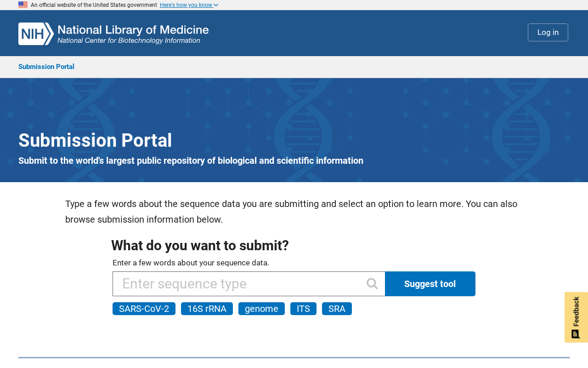Expand the chevron beside "Here's how you know"
This screenshot has height=368, width=588.
pos(216,5)
